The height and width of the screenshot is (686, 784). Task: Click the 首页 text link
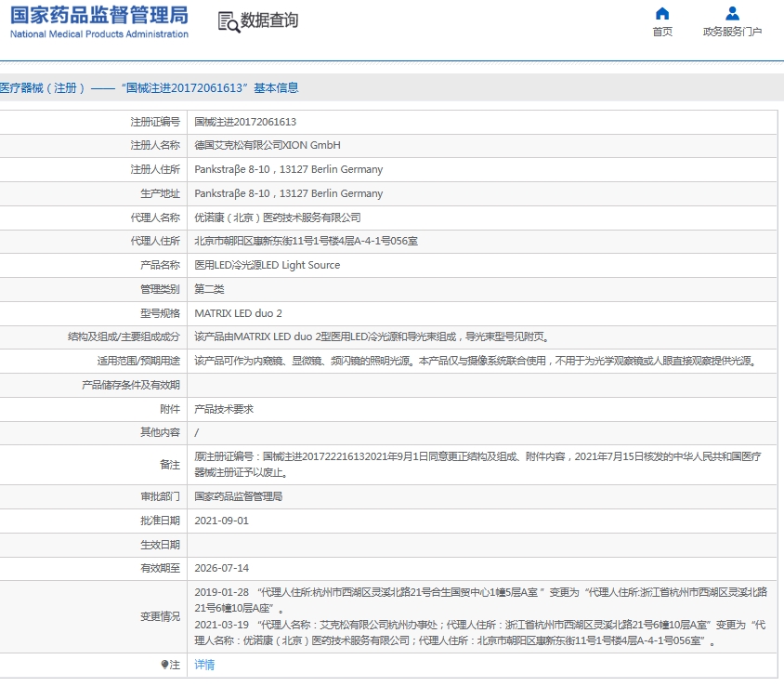662,32
